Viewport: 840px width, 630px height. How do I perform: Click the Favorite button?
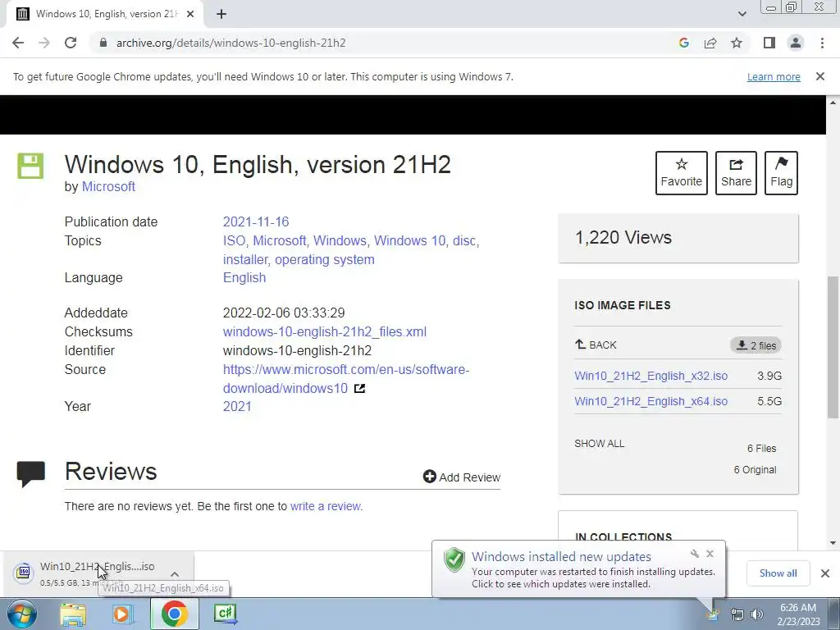point(681,173)
